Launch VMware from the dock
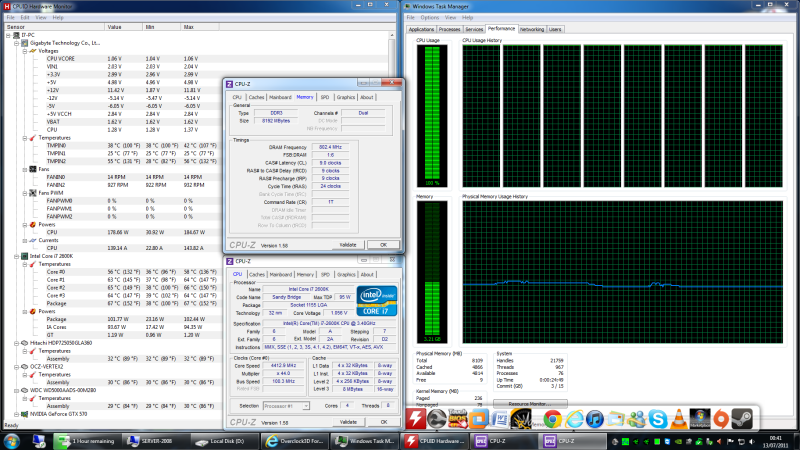Image resolution: width=800 pixels, height=450 pixels. tap(479, 419)
